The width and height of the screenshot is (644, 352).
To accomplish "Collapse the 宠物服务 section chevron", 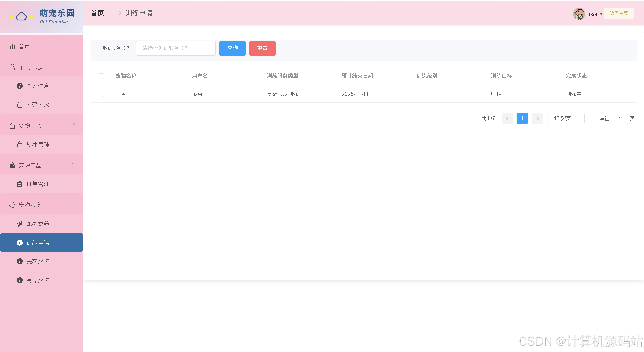I will point(73,203).
